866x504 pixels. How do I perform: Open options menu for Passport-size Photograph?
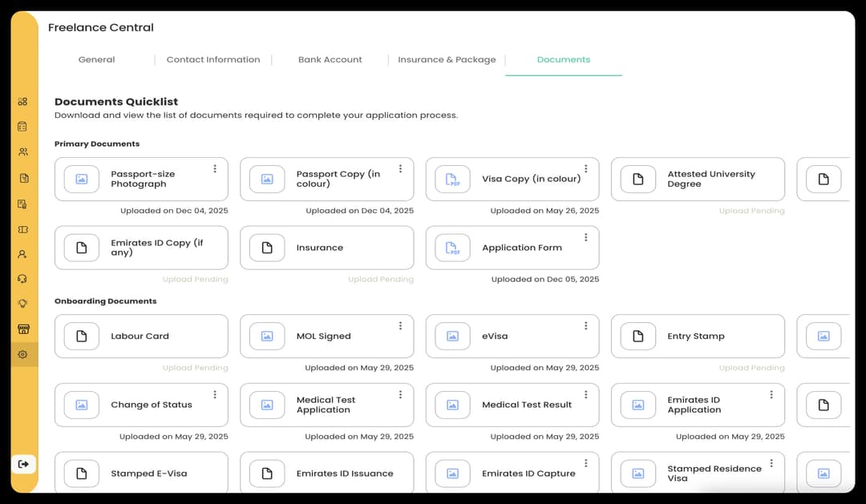tap(215, 169)
